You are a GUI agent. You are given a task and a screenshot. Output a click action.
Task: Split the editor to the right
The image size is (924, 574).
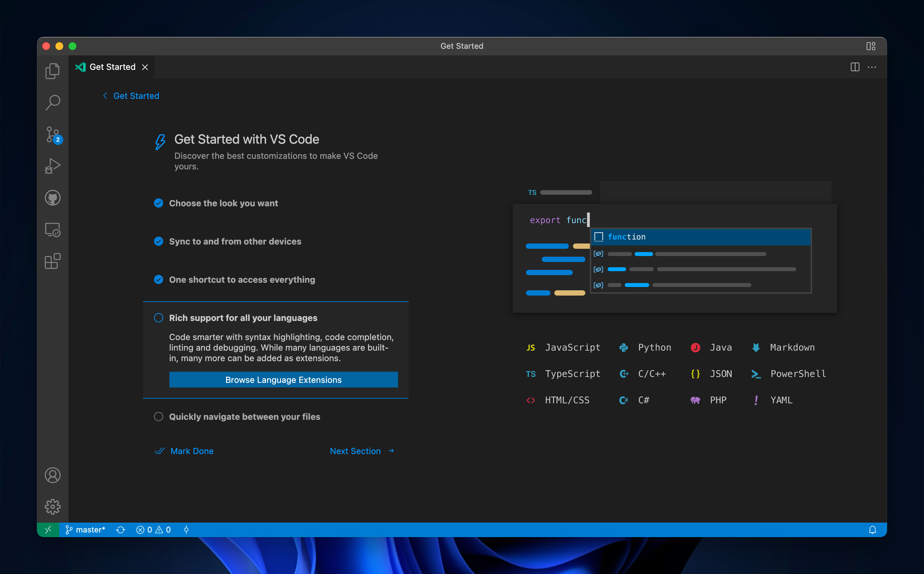855,67
